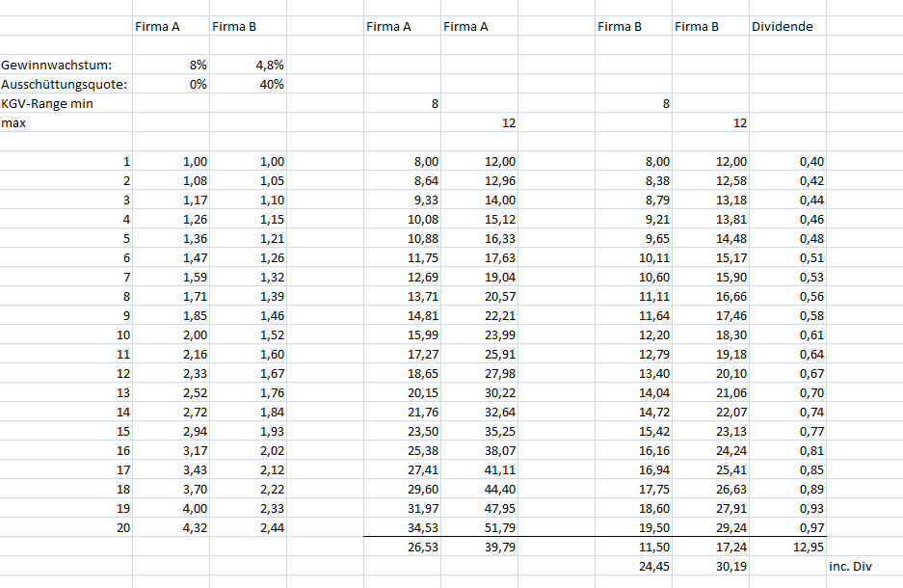Select the Gewinnwachstum label cell
903x588 pixels.
click(66, 65)
